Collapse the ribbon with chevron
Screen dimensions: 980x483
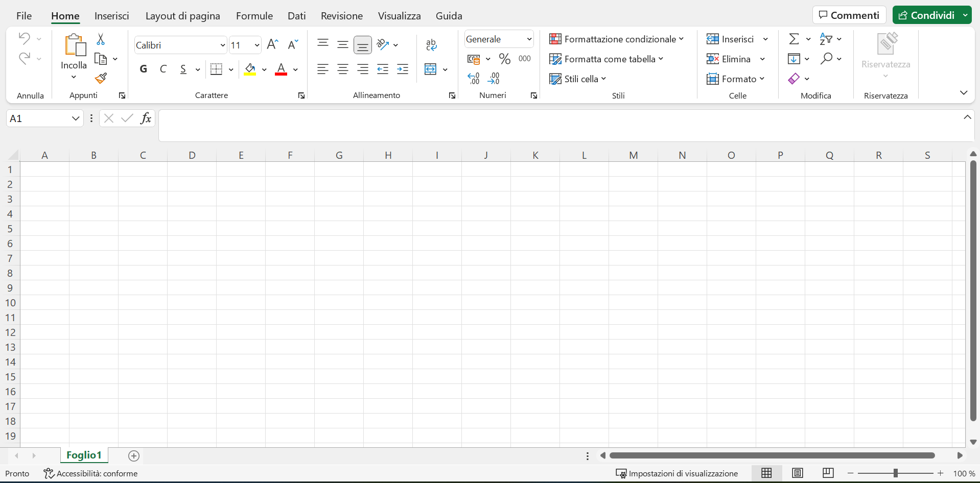point(964,92)
